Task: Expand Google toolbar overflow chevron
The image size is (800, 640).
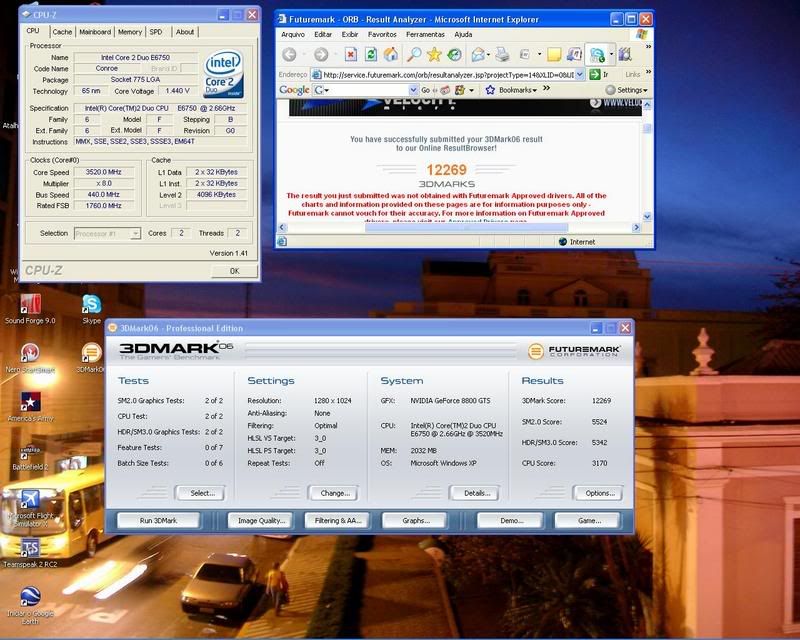Action: coord(546,88)
